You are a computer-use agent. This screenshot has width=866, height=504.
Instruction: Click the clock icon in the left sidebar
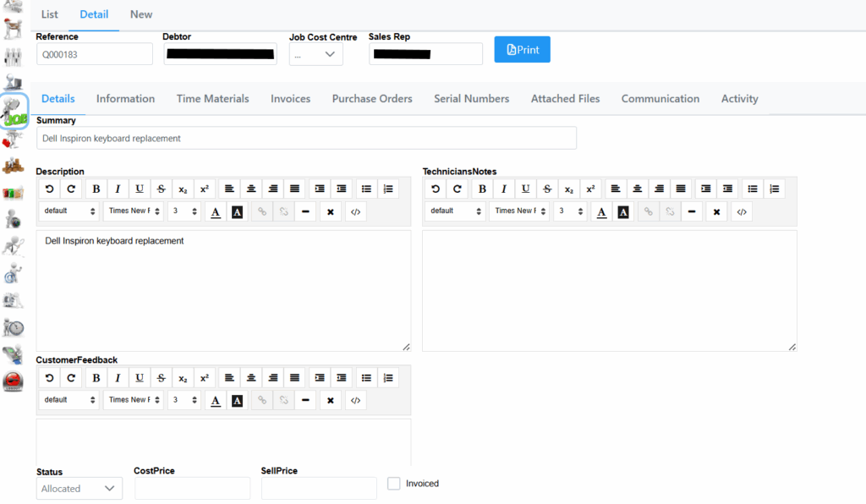[x=14, y=327]
